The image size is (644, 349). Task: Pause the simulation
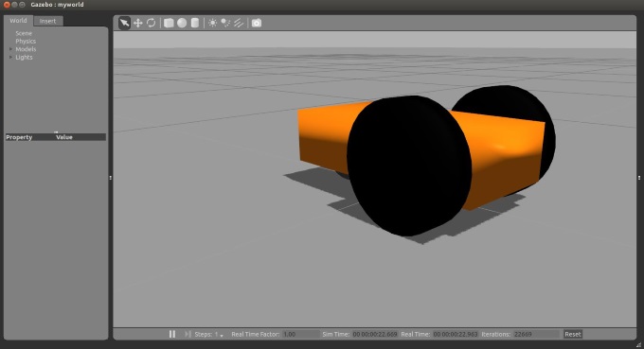click(x=172, y=334)
